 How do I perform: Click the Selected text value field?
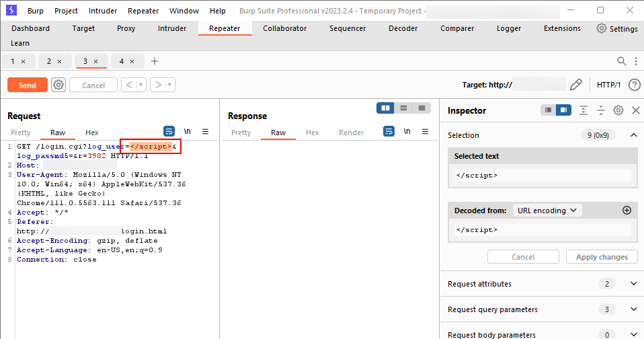pos(542,175)
